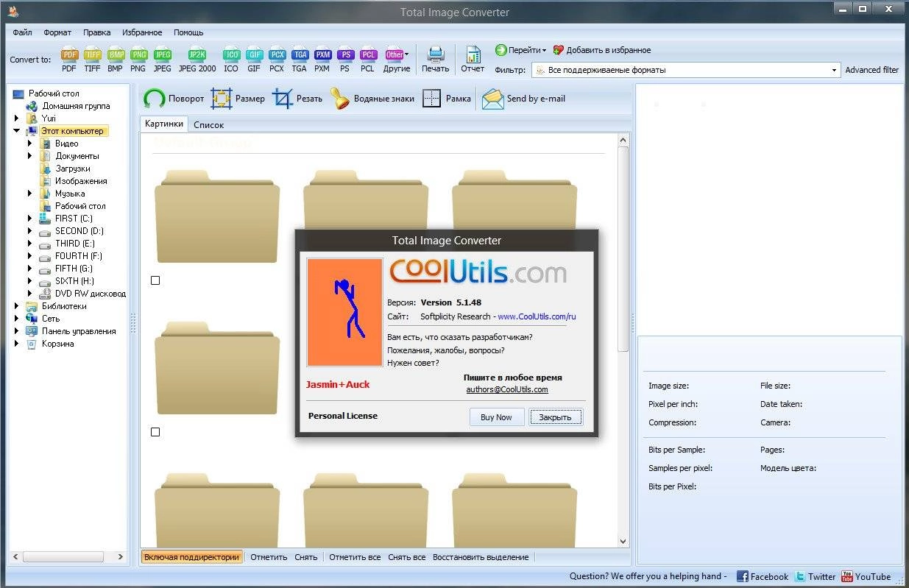Open Водяные знаки watermark tool
Image resolution: width=909 pixels, height=588 pixels.
pos(372,99)
